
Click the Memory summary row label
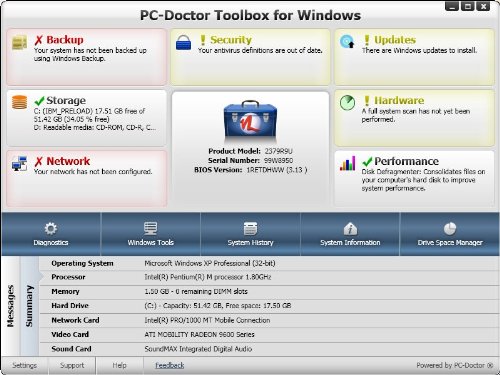pyautogui.click(x=65, y=292)
